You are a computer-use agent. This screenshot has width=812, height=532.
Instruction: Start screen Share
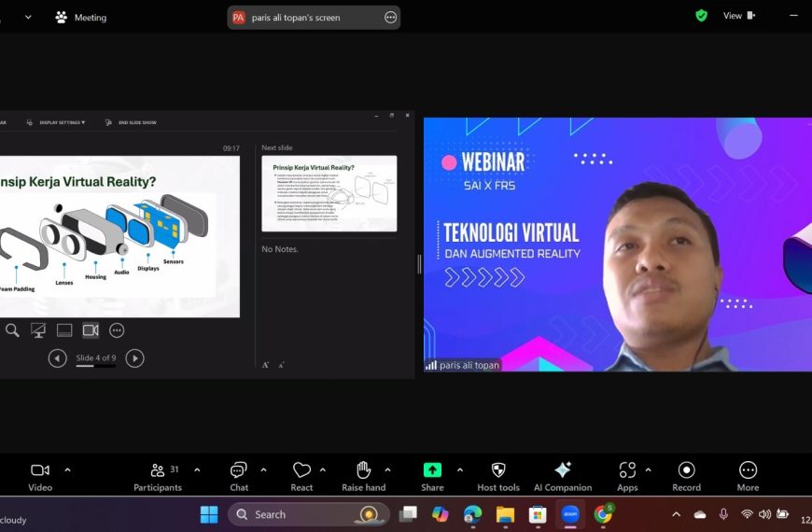tap(432, 477)
